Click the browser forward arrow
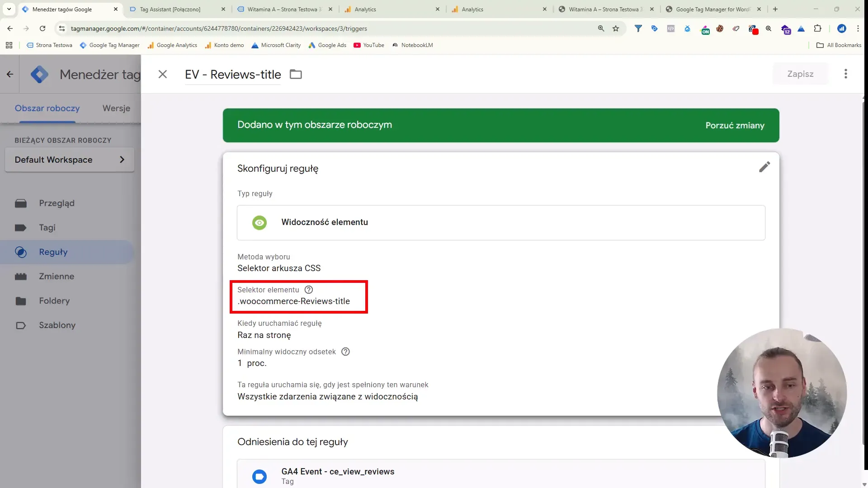The image size is (868, 488). pos(26,28)
